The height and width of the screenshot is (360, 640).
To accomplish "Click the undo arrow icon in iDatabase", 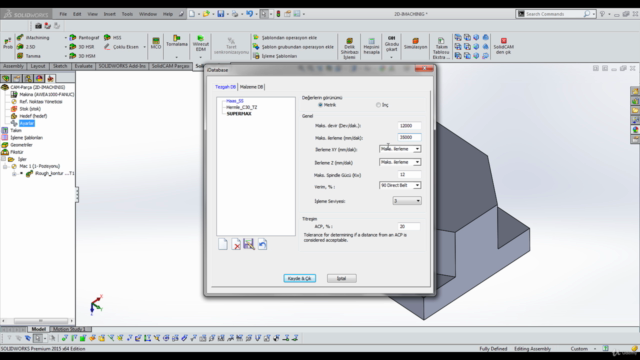I will click(x=262, y=244).
